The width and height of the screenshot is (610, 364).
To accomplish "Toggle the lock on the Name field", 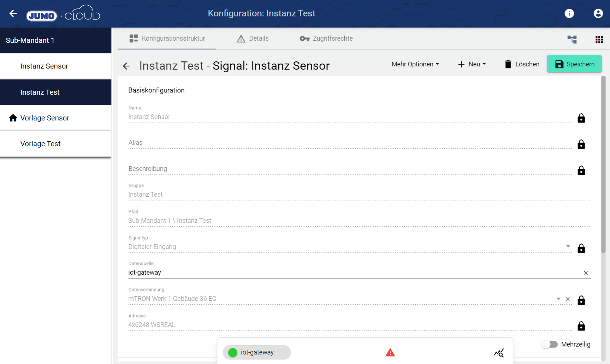I will [x=581, y=118].
